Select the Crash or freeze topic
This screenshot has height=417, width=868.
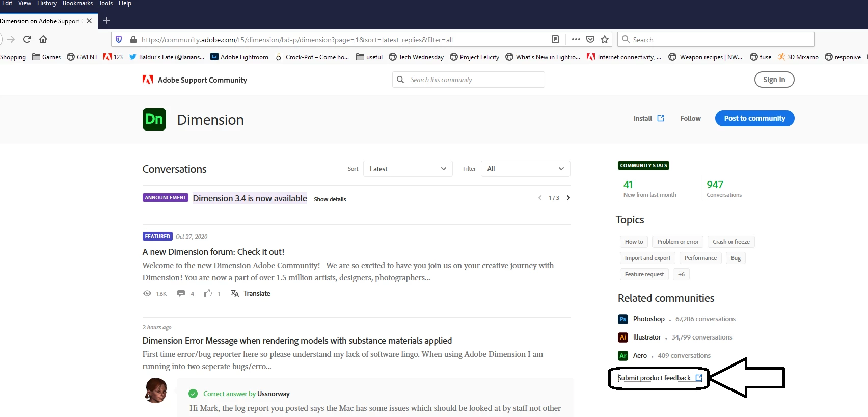731,242
